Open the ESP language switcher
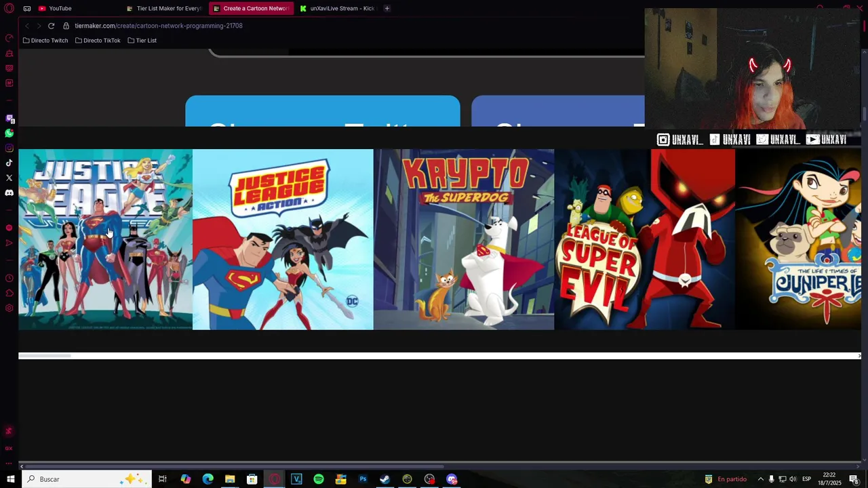 coord(806,479)
